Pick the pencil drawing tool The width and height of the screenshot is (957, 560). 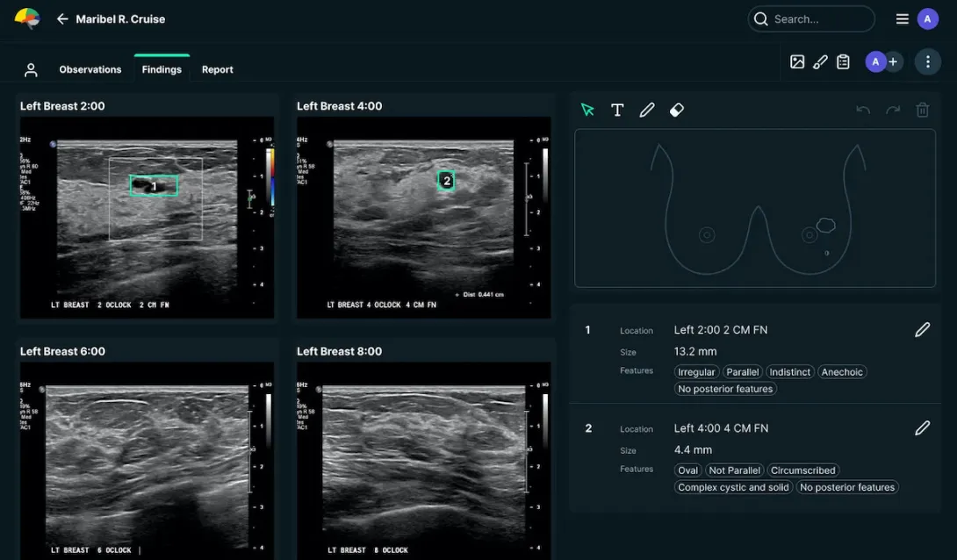click(x=647, y=110)
